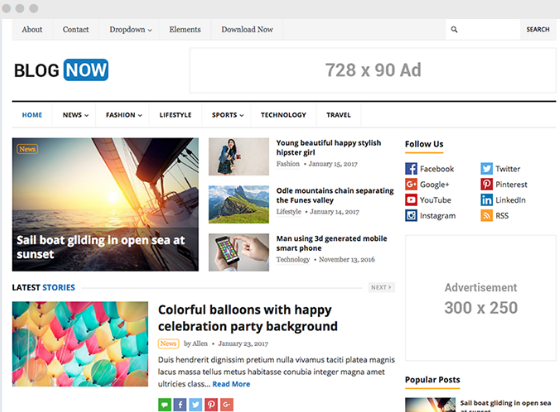Open 'Odle mountains chain separating' article headline

(x=335, y=195)
